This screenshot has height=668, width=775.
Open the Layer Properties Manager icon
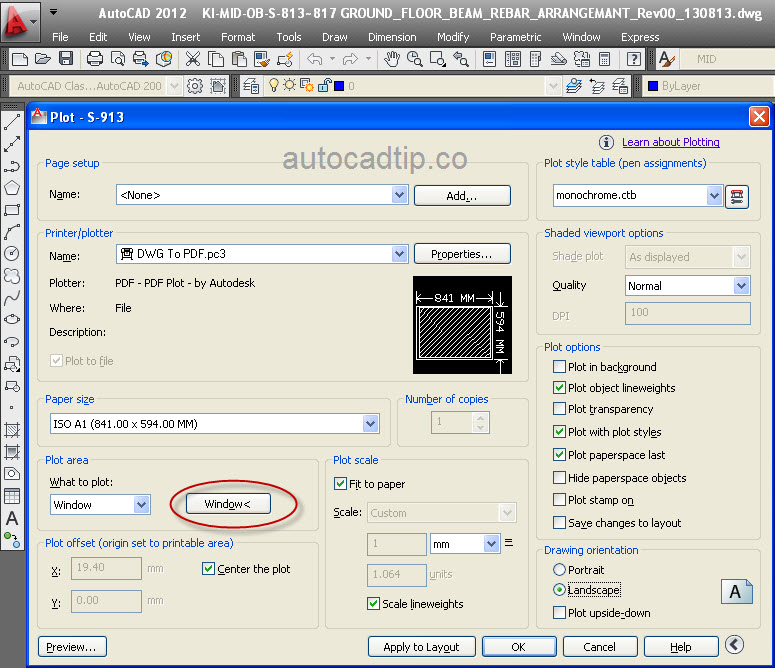pyautogui.click(x=251, y=86)
